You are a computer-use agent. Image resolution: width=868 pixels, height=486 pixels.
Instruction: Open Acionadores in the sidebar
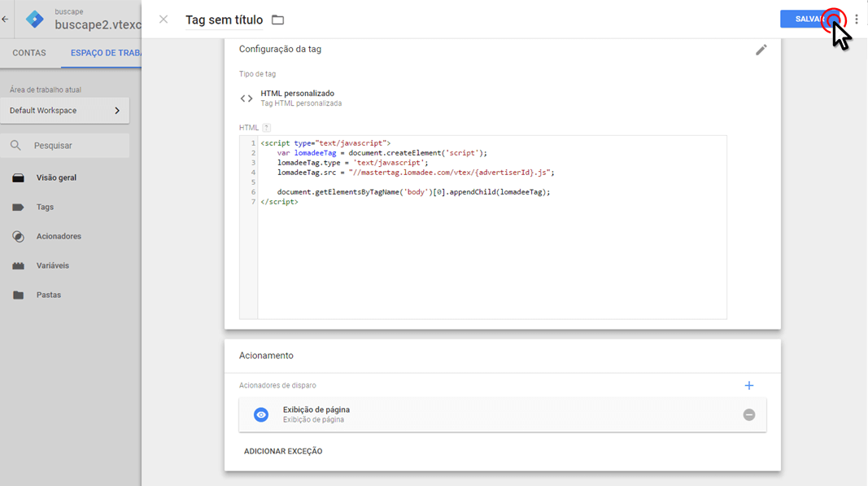coord(59,237)
